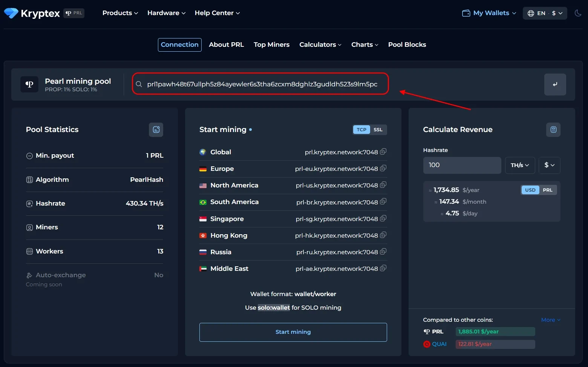Click the search magnifier icon in wallet field

pyautogui.click(x=139, y=84)
